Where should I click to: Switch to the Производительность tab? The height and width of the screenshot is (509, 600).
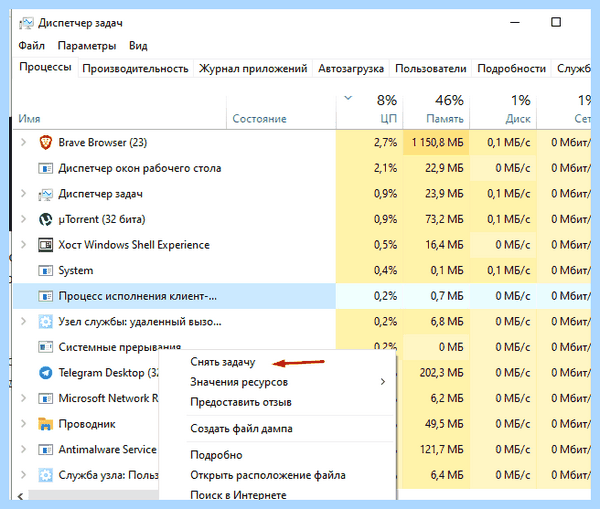(x=135, y=69)
